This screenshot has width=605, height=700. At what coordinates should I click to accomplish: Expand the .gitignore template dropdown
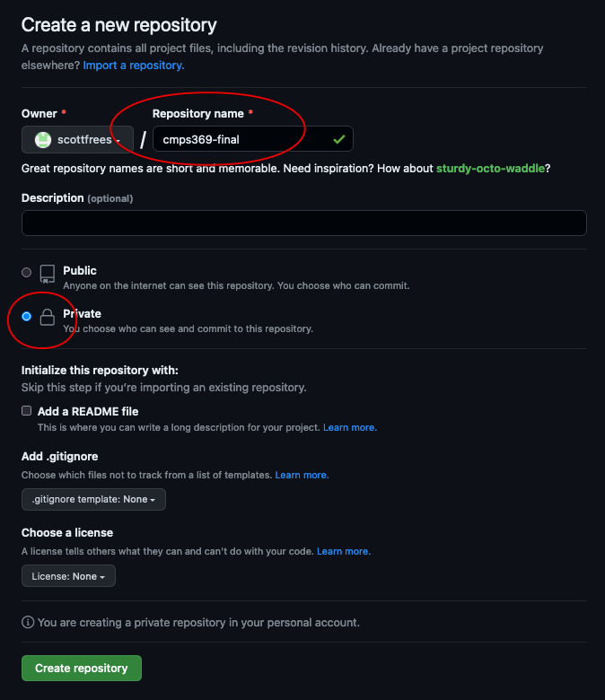[x=93, y=499]
